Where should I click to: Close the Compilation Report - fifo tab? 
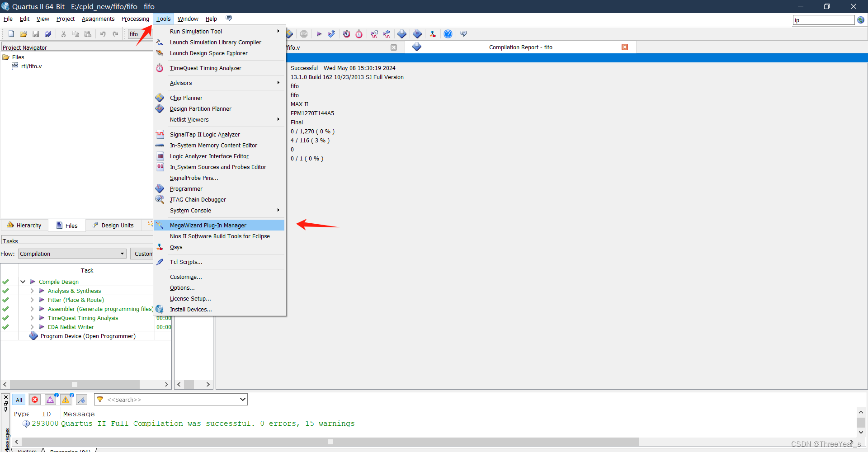pos(625,47)
